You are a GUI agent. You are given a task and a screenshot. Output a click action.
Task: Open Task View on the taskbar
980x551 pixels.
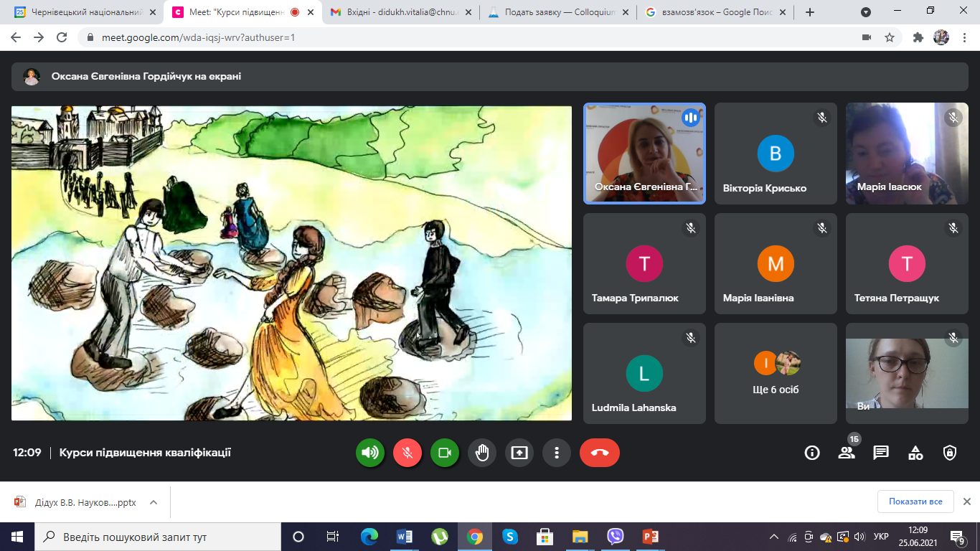coord(333,537)
